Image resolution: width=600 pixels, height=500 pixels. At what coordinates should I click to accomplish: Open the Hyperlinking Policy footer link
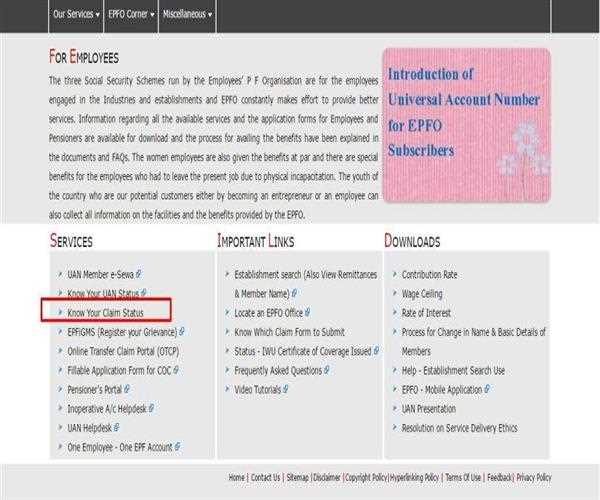click(x=414, y=477)
